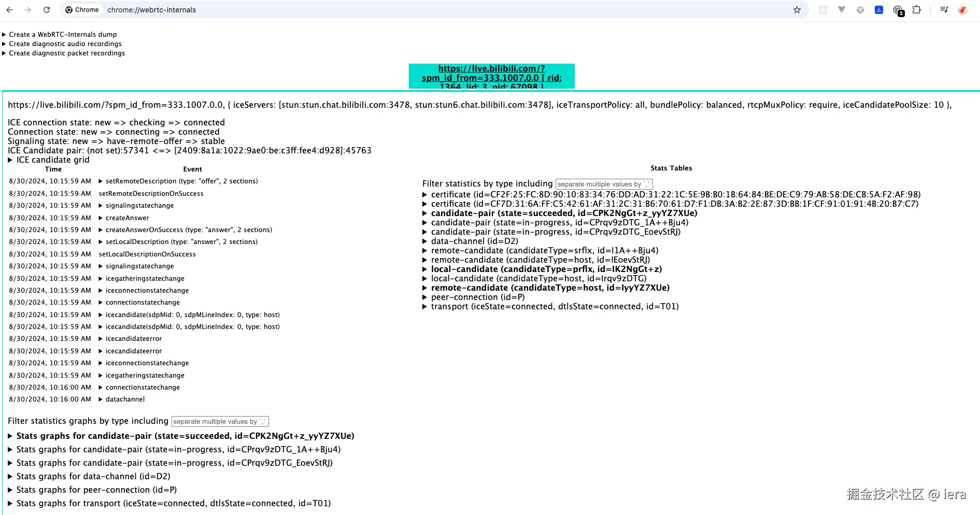Expand stats graphs for peer-connection P
This screenshot has width=980, height=515.
(92, 490)
